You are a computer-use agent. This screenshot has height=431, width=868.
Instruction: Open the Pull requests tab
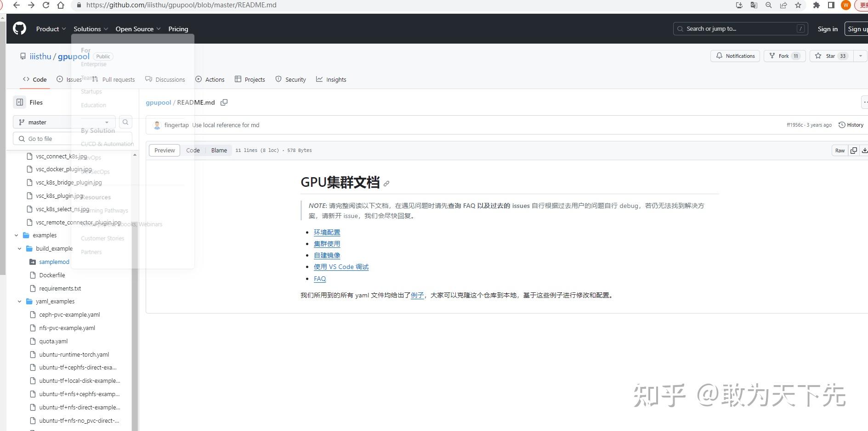point(113,79)
